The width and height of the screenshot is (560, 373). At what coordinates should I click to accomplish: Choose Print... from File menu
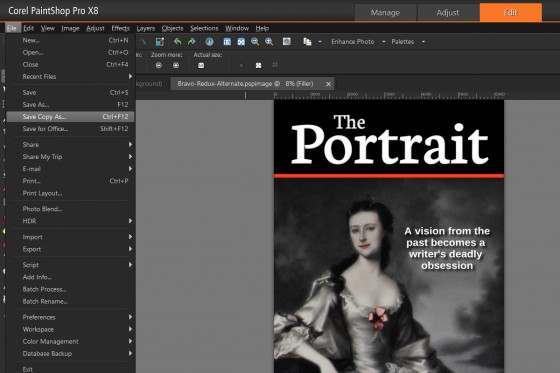pyautogui.click(x=71, y=181)
